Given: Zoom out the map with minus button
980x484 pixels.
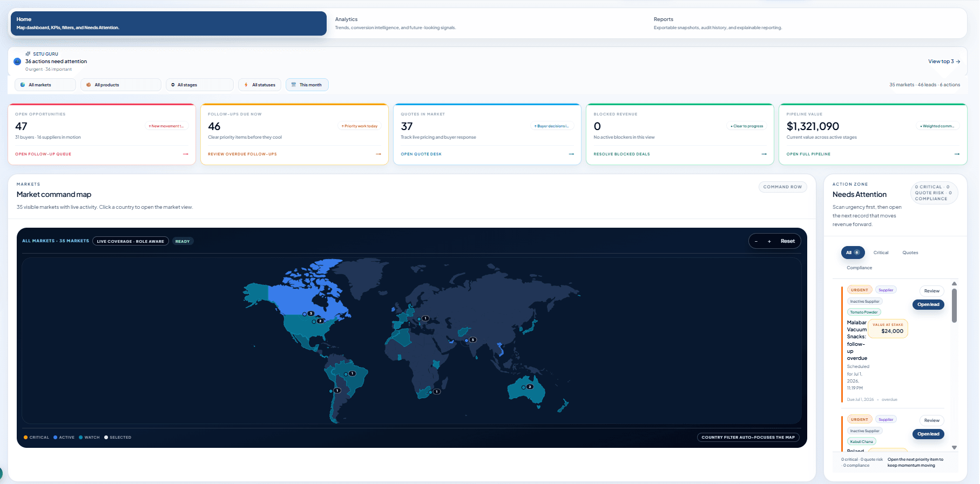Looking at the screenshot, I should [756, 241].
